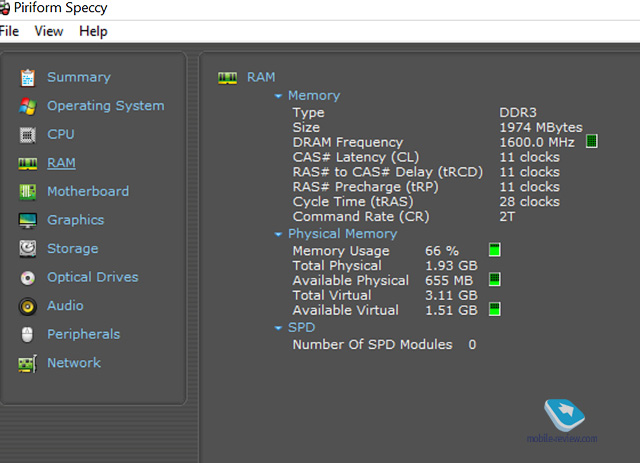Open the Motherboard section

pos(88,191)
